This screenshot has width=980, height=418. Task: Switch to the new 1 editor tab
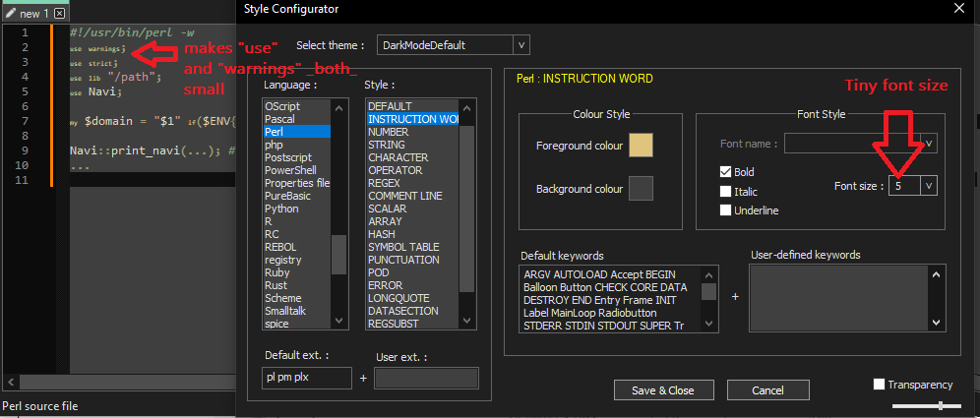click(x=34, y=13)
